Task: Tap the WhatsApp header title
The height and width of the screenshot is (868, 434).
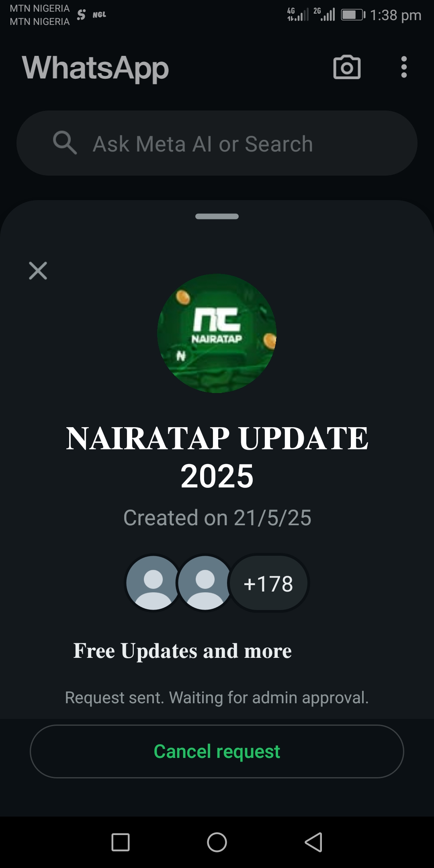Action: coord(95,68)
